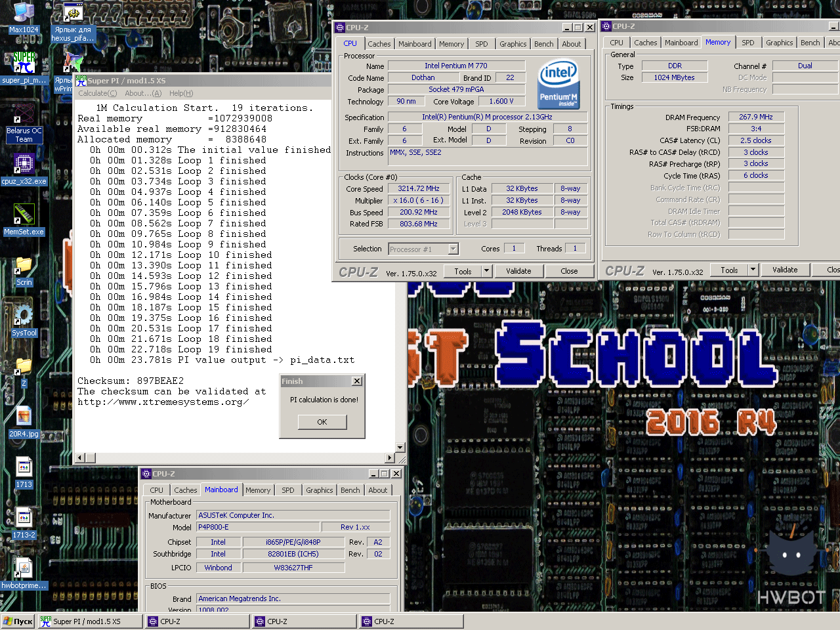Screen dimensions: 840x630
Task: Open the Max1024 desktop icon
Action: point(24,12)
